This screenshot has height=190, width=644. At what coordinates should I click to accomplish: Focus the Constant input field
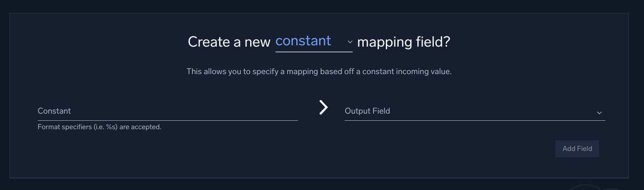168,111
